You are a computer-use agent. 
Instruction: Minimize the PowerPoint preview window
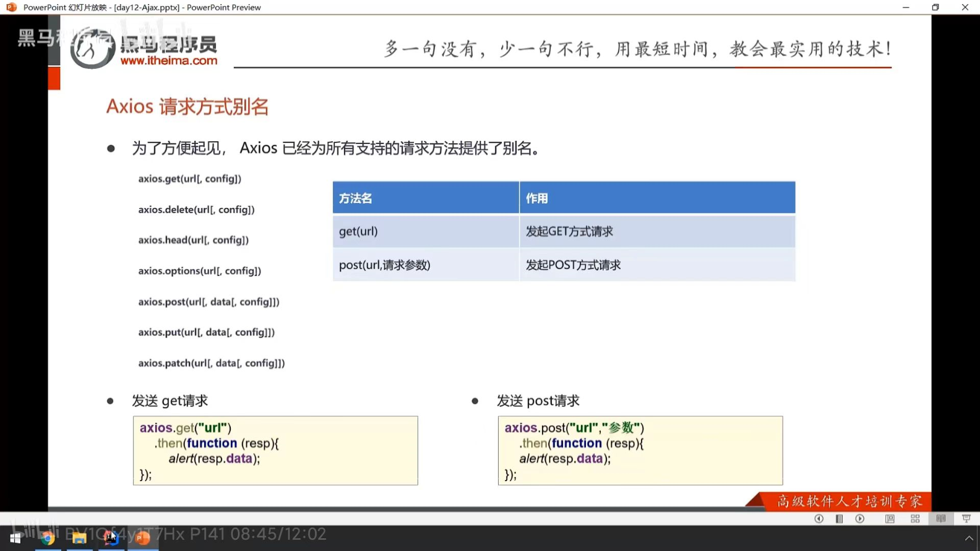[905, 7]
